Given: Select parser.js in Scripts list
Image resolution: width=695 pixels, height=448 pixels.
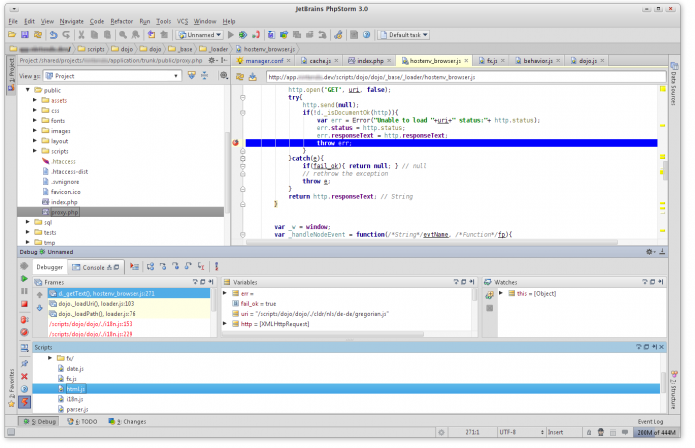Looking at the screenshot, I should click(x=77, y=409).
